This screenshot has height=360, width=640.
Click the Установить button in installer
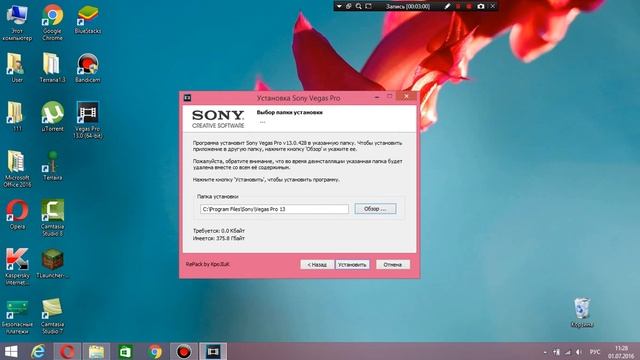coord(352,264)
